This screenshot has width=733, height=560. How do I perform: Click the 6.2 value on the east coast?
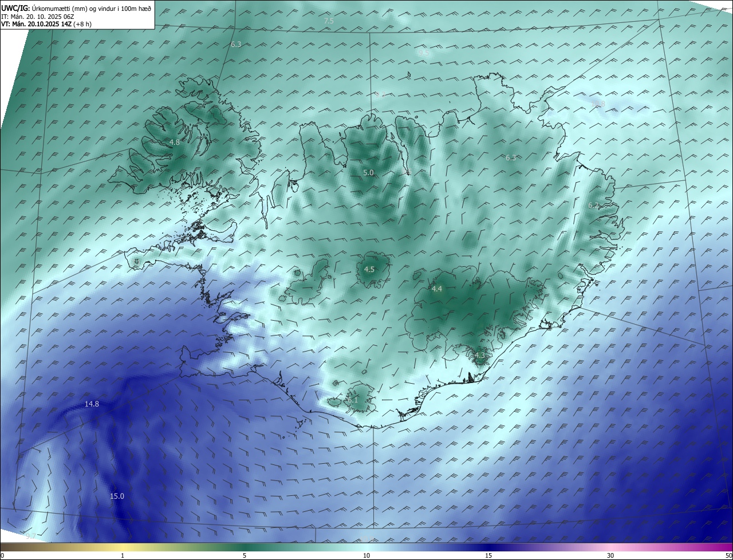(x=593, y=206)
